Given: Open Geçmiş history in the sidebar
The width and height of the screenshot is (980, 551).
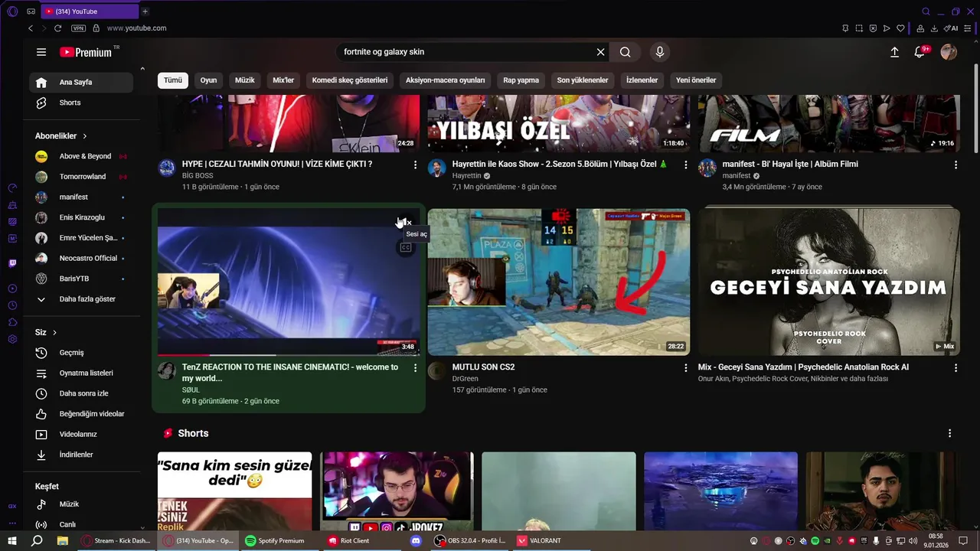Looking at the screenshot, I should [x=81, y=353].
